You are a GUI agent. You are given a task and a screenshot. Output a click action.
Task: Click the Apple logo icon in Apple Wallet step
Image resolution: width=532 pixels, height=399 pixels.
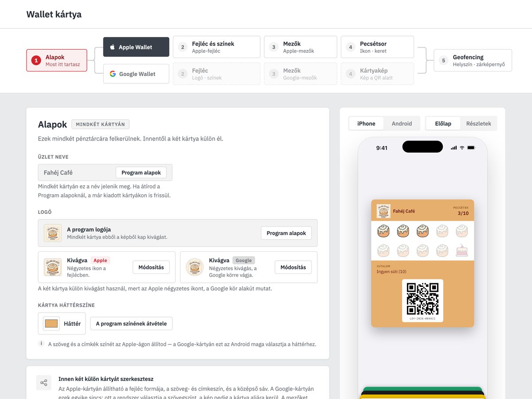click(x=112, y=47)
